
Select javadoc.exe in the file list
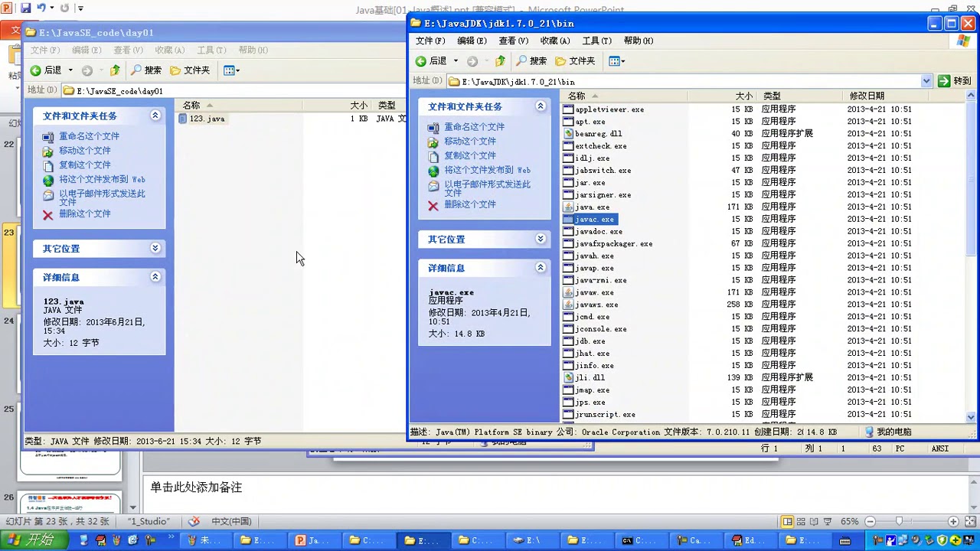(x=593, y=231)
